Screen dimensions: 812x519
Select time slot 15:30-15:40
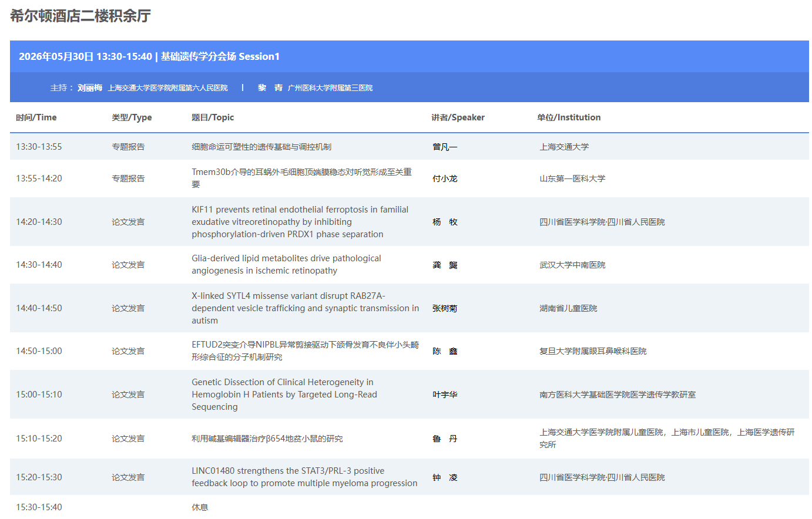(x=39, y=507)
